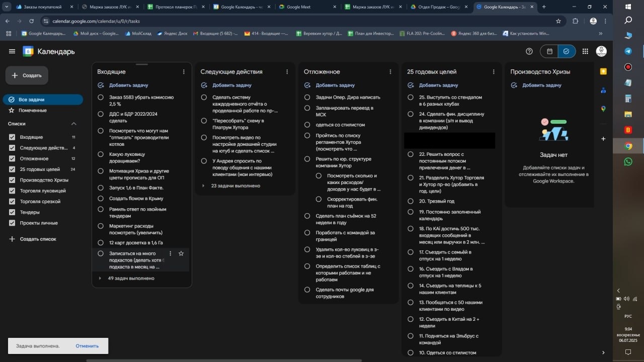Open options menu for Входящие list

click(184, 72)
